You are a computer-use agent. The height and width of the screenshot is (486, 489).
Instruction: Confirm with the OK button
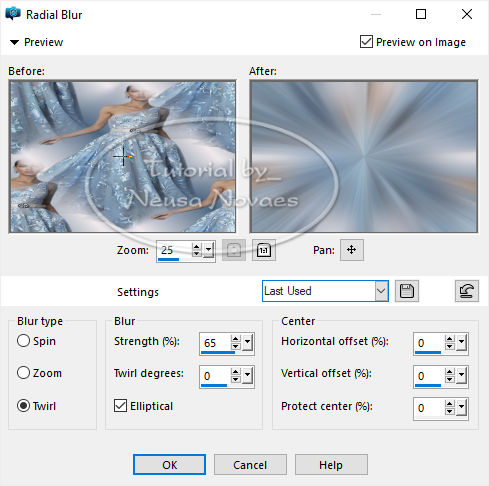[x=169, y=465]
